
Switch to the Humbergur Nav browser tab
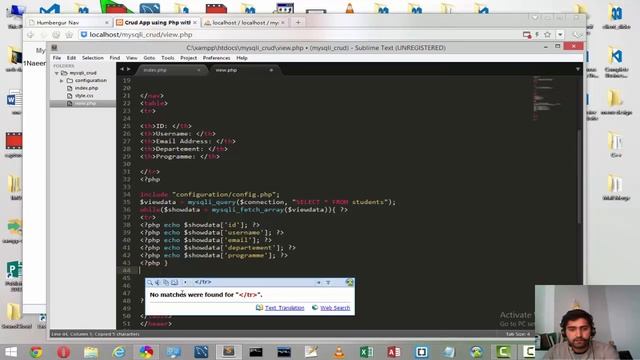[69, 22]
